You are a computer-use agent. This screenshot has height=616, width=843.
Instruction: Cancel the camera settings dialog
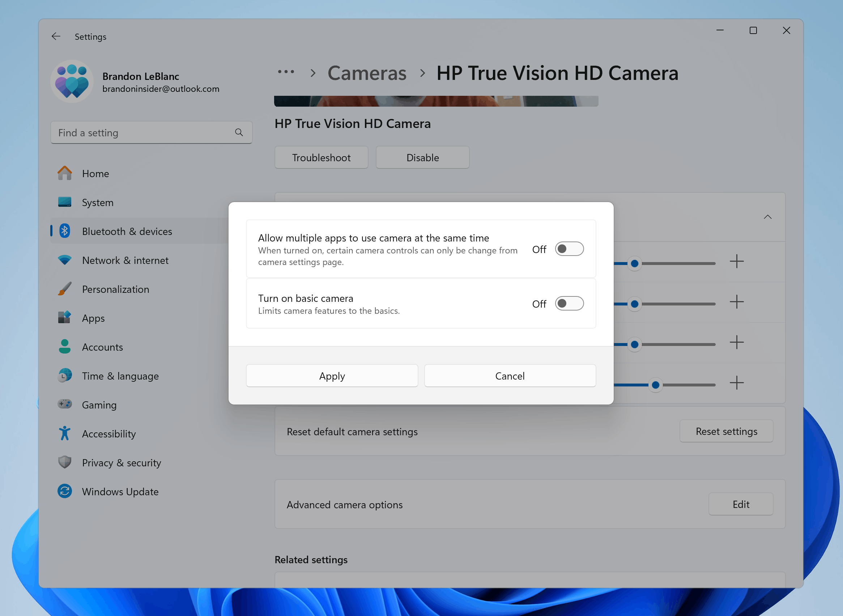[x=510, y=375]
